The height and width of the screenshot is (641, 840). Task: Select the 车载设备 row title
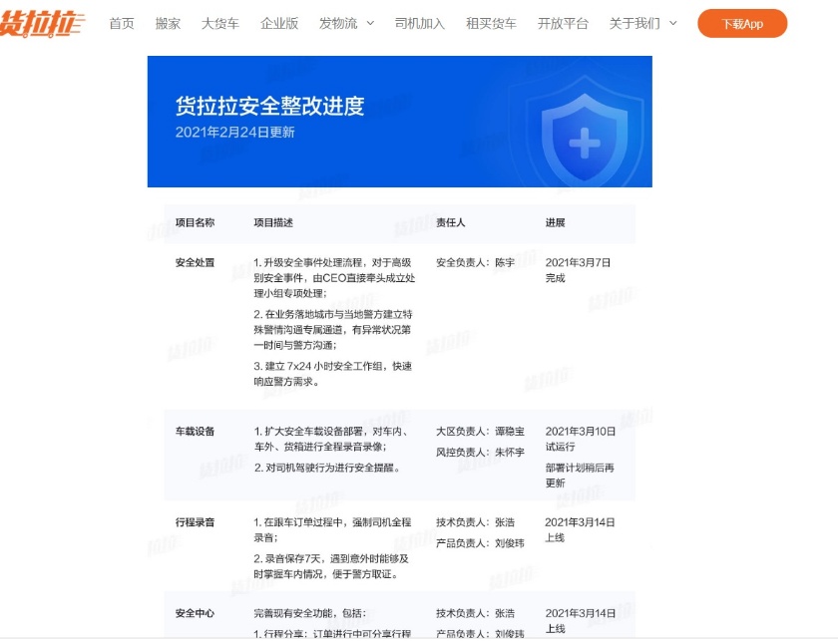[x=195, y=432]
